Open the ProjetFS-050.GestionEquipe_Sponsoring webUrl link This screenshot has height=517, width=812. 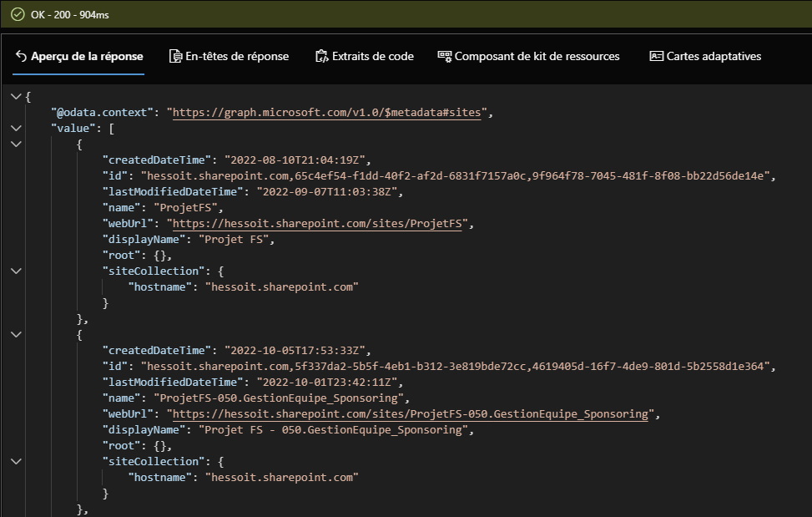click(410, 414)
